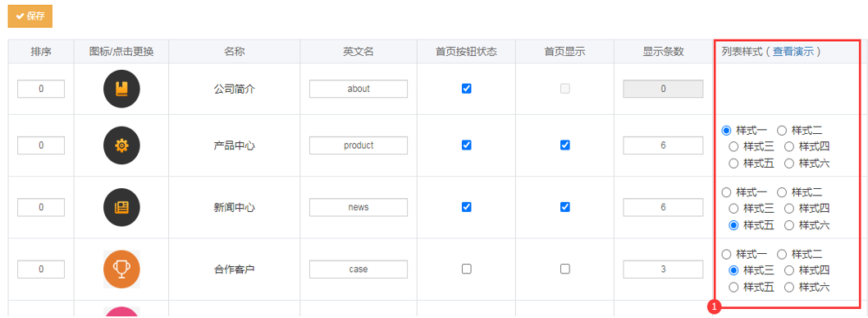Image resolution: width=868 pixels, height=318 pixels.
Task: Change the 新闻中心 newspaper icon
Action: coord(121,207)
